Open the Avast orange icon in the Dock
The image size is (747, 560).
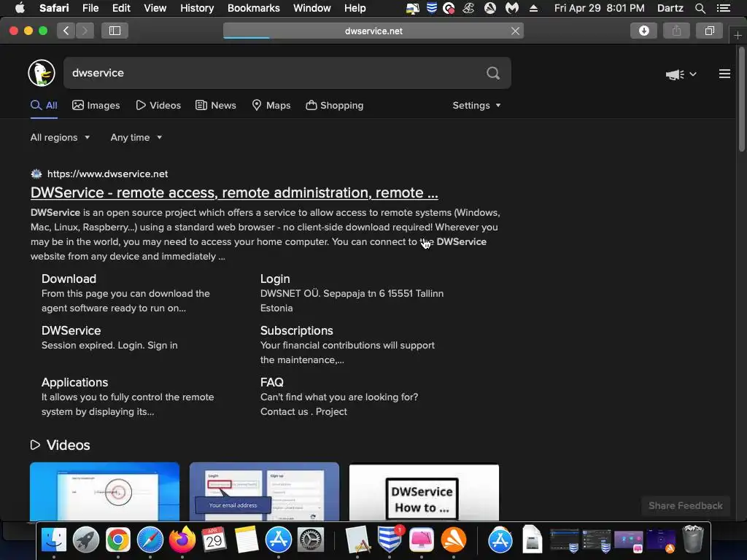point(454,540)
